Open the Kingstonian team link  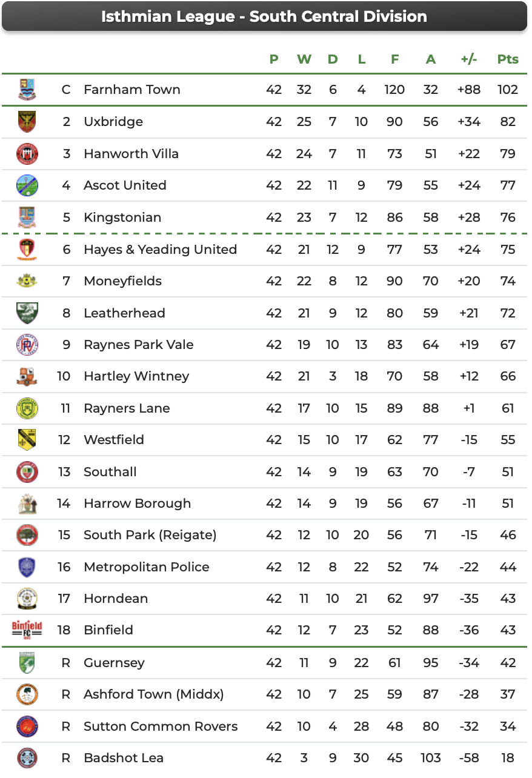pyautogui.click(x=122, y=218)
